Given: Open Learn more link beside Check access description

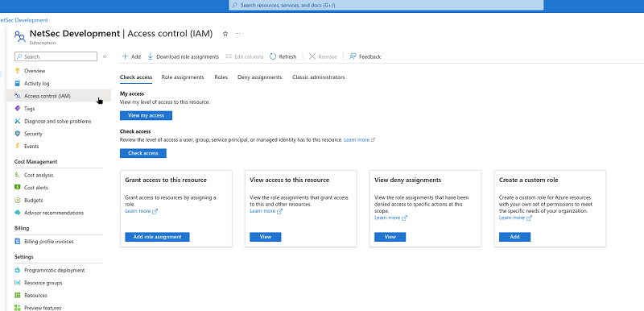Looking at the screenshot, I should click(x=359, y=139).
